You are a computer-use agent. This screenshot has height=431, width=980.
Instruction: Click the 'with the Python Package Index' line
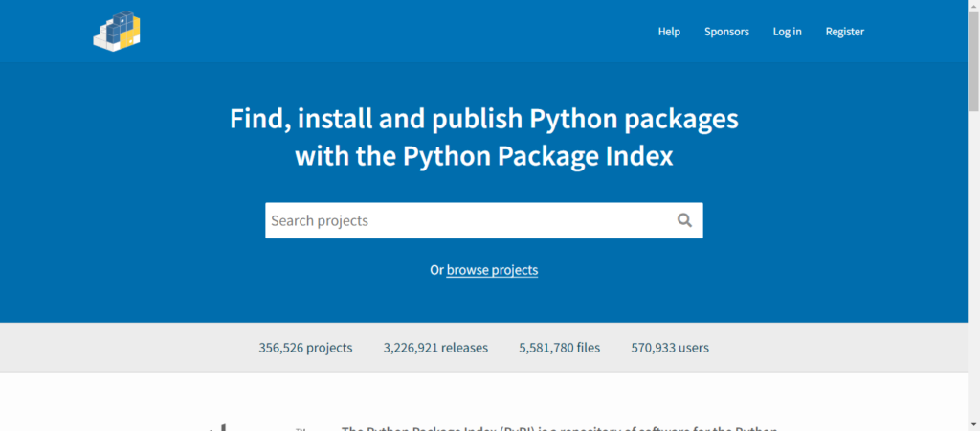click(x=484, y=156)
